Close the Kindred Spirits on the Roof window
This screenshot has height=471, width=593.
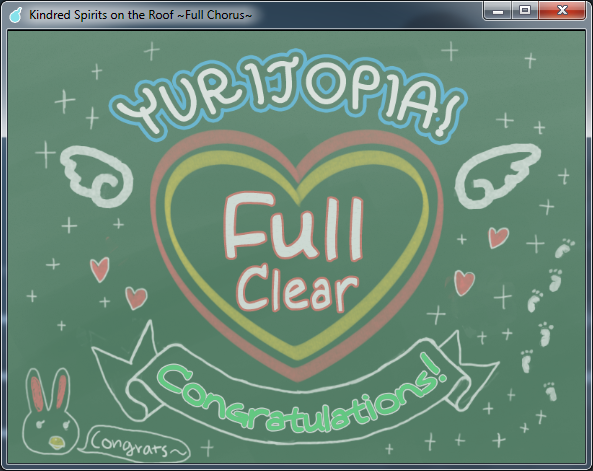562,11
